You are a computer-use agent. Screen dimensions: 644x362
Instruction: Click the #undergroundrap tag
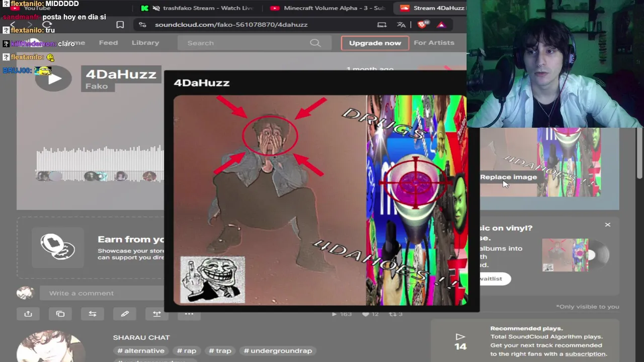(278, 350)
